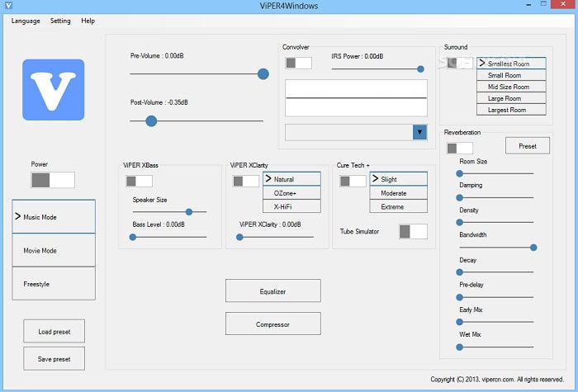Select Slight Cure Tech level

click(399, 179)
